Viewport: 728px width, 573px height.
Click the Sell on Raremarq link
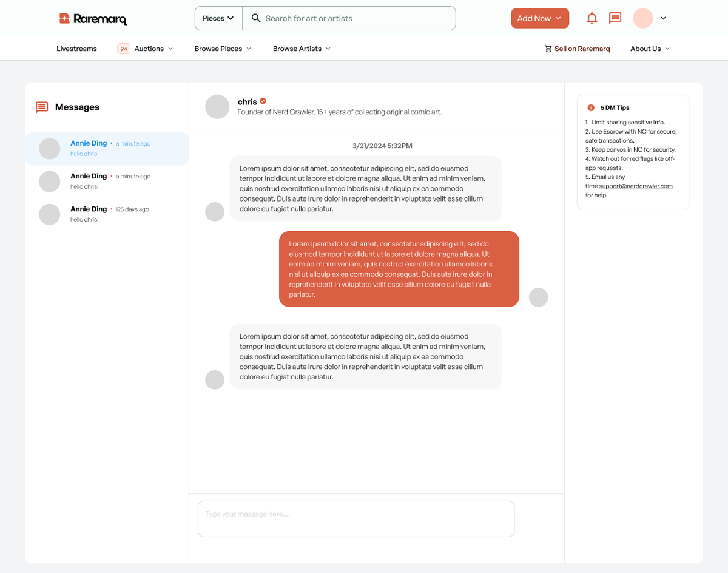coord(577,49)
